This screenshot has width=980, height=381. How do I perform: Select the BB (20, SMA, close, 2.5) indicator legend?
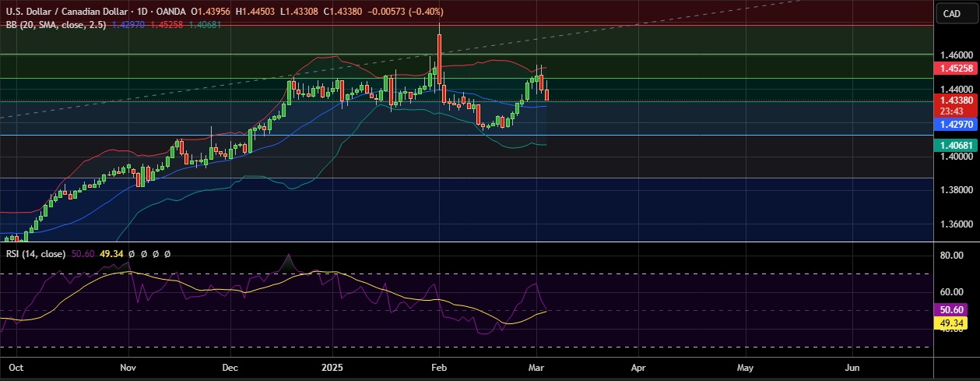point(56,25)
